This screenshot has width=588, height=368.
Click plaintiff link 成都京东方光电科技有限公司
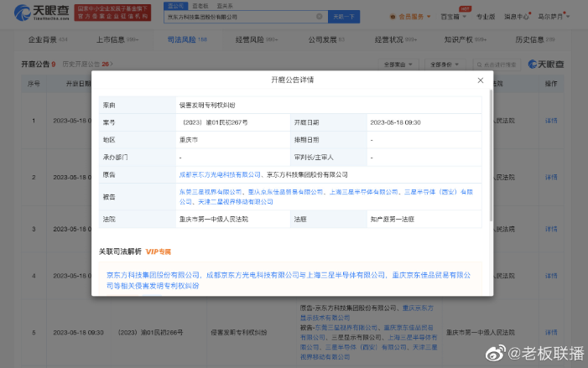click(220, 174)
